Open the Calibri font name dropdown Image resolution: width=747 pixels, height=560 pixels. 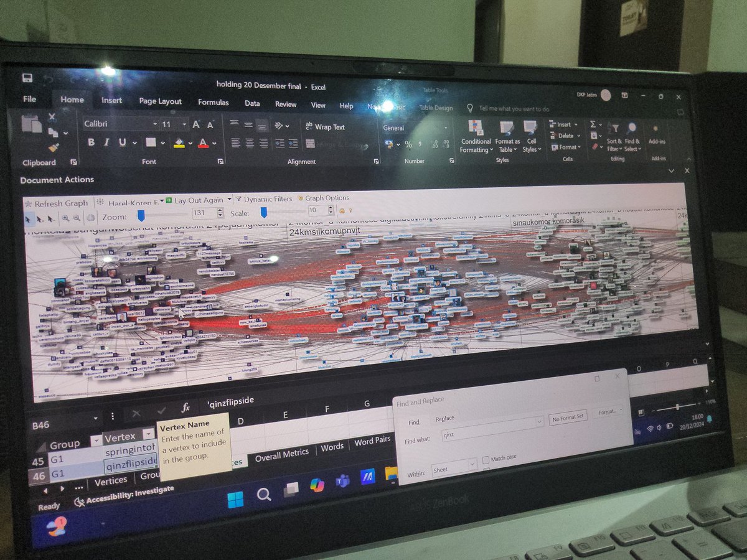coord(155,124)
